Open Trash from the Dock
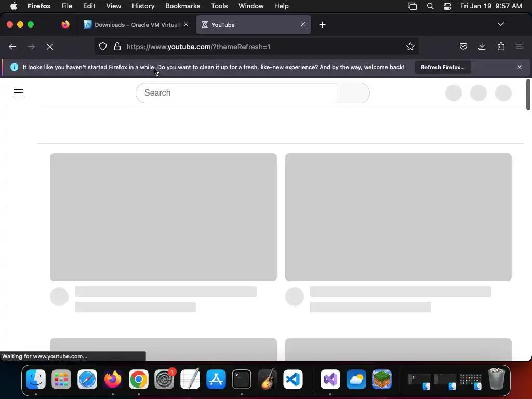Viewport: 532px width, 399px height. [497, 379]
